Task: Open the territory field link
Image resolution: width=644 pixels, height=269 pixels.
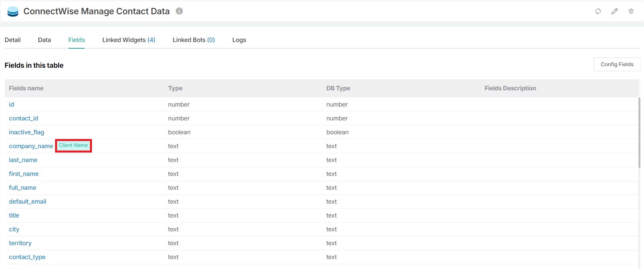Action: pyautogui.click(x=20, y=243)
